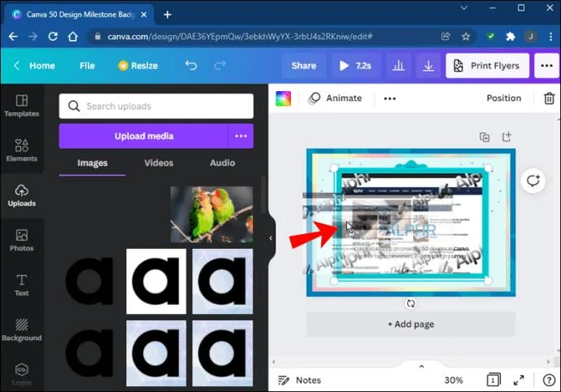Collapse the side panel with arrow handle

[x=271, y=238]
